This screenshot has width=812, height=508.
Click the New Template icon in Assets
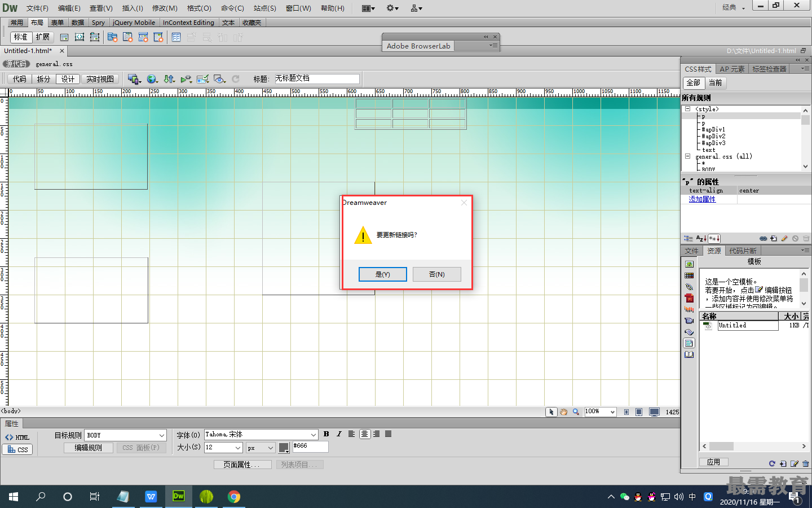pos(783,464)
